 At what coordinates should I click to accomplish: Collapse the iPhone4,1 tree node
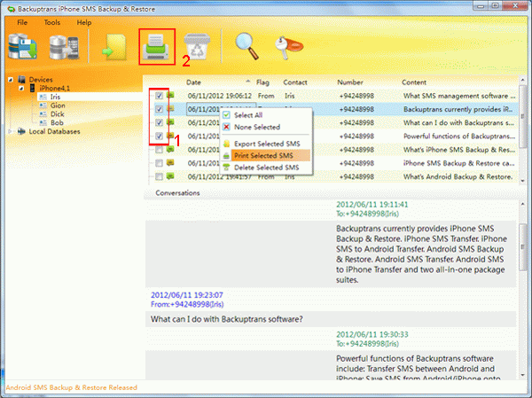pyautogui.click(x=21, y=89)
